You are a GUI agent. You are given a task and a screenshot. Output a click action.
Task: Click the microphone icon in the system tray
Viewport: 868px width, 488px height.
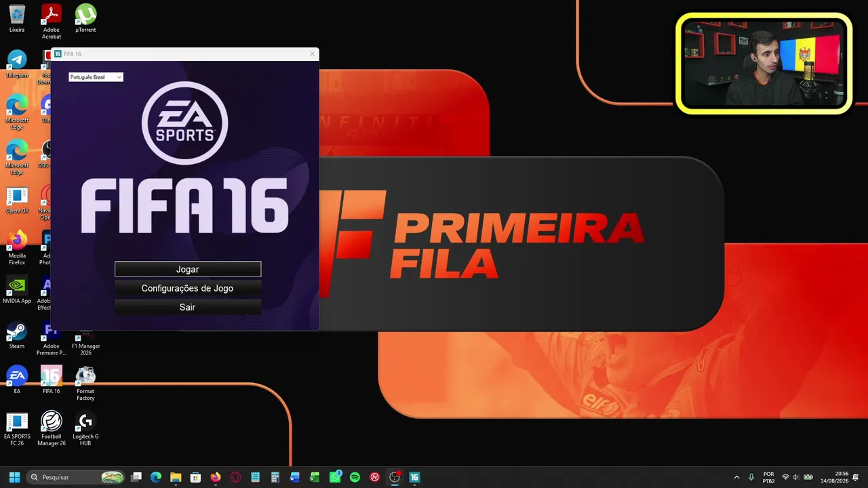[751, 477]
